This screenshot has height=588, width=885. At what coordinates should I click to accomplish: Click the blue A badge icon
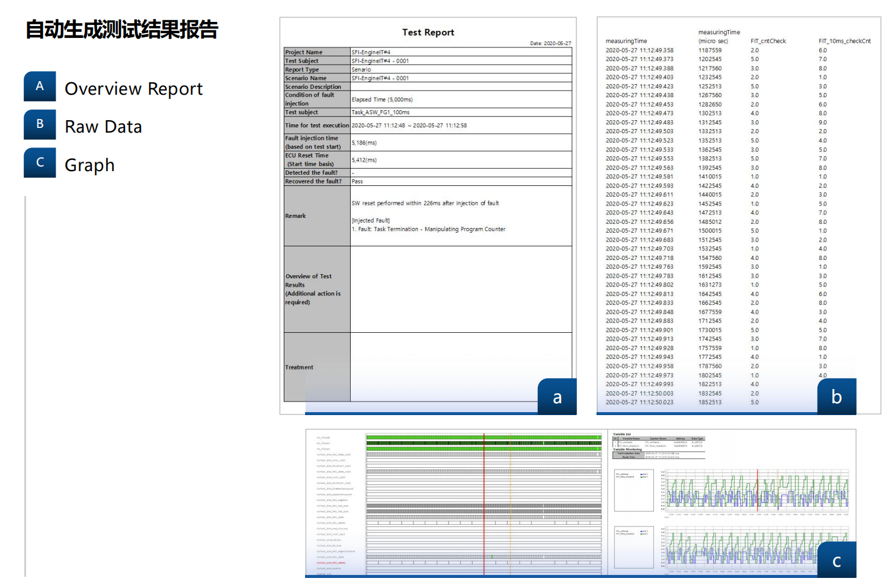pos(40,86)
